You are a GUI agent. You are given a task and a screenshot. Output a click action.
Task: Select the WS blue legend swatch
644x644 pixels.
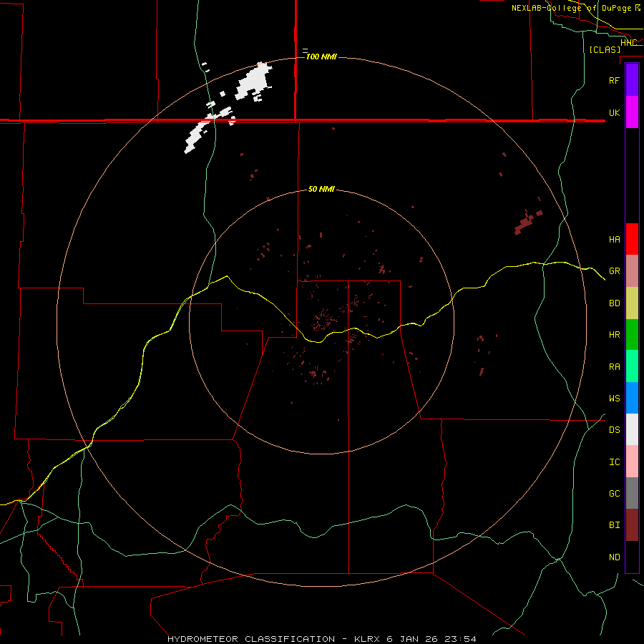[x=632, y=398]
